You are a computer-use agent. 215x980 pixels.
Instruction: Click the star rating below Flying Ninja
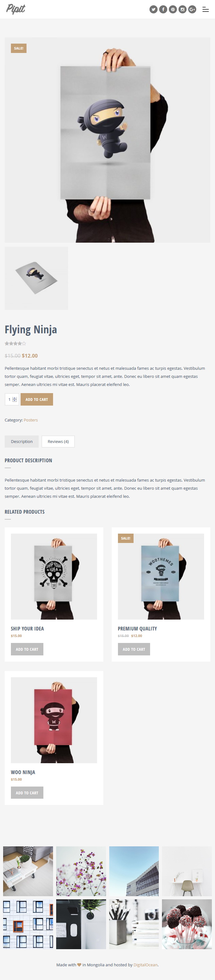point(15,344)
